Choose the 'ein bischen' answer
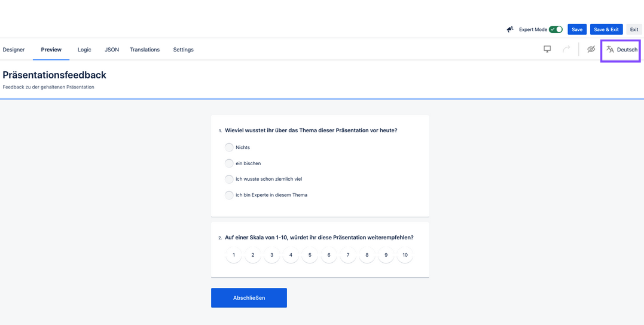Viewport: 644px width, 325px height. click(x=229, y=163)
